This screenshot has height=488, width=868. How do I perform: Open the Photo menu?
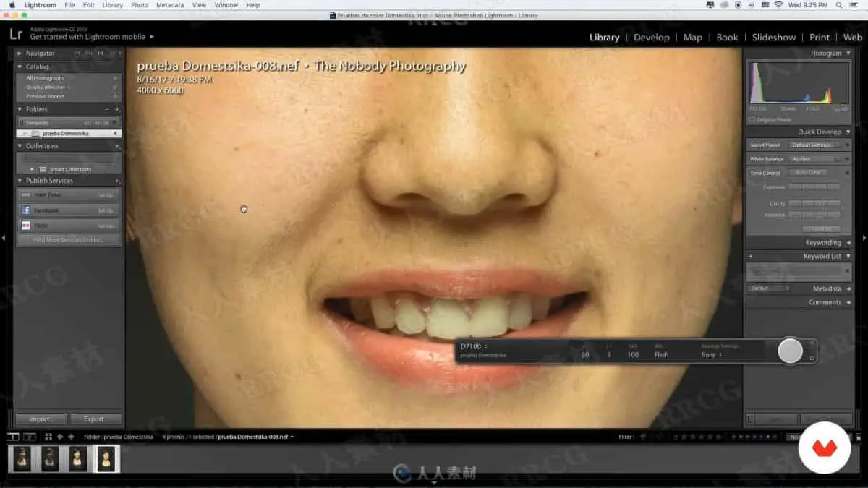[140, 5]
